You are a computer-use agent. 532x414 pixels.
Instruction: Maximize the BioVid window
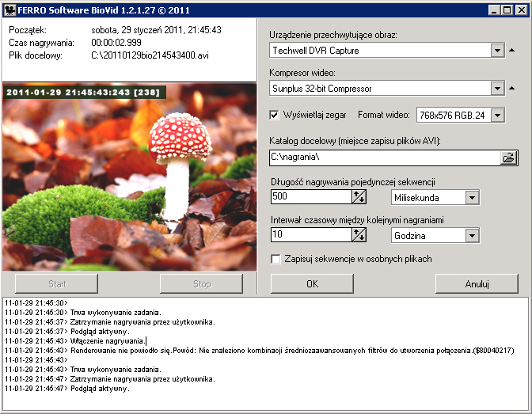point(507,10)
